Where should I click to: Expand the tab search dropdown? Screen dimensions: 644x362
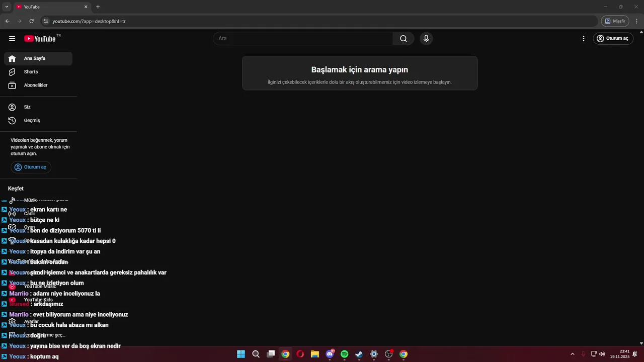[x=7, y=7]
